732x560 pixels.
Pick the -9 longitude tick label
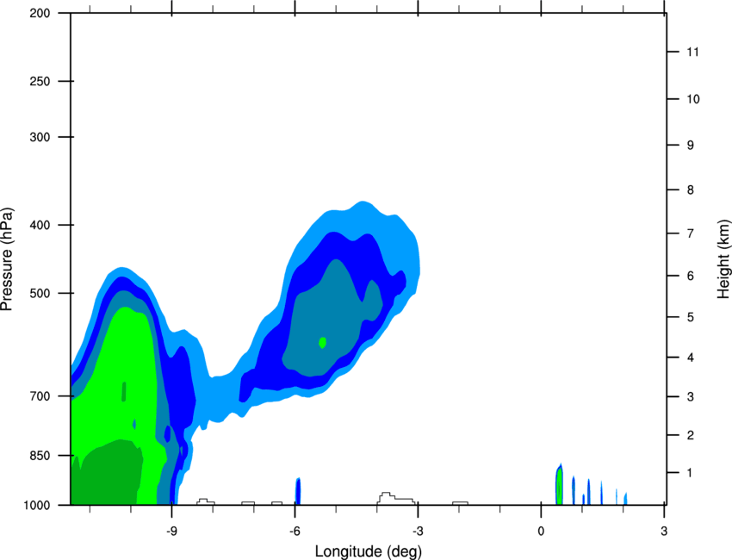tap(171, 531)
